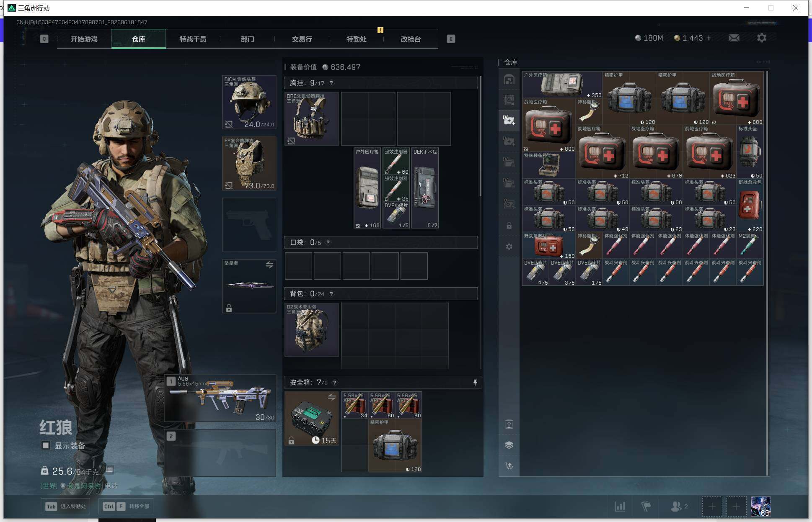This screenshot has width=812, height=522.
Task: Select the second level IV medical box icon
Action: [x=509, y=141]
